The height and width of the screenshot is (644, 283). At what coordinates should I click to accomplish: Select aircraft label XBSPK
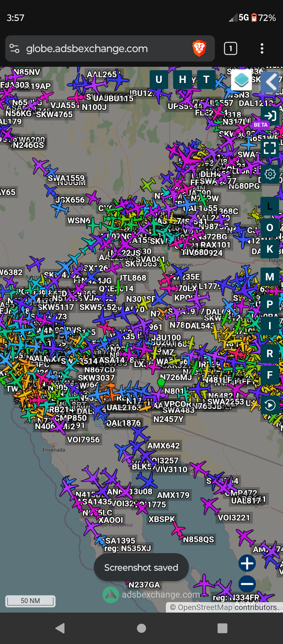[162, 519]
